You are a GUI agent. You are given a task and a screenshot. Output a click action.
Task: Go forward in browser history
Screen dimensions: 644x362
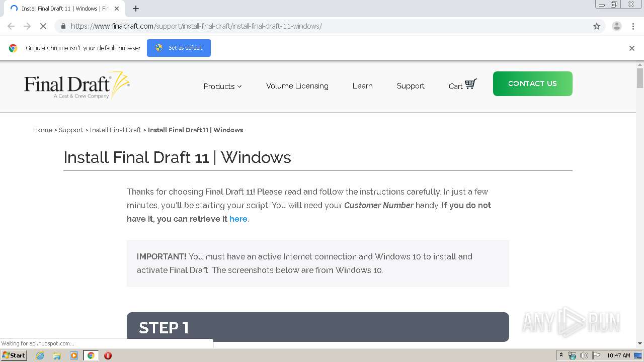coord(27,26)
